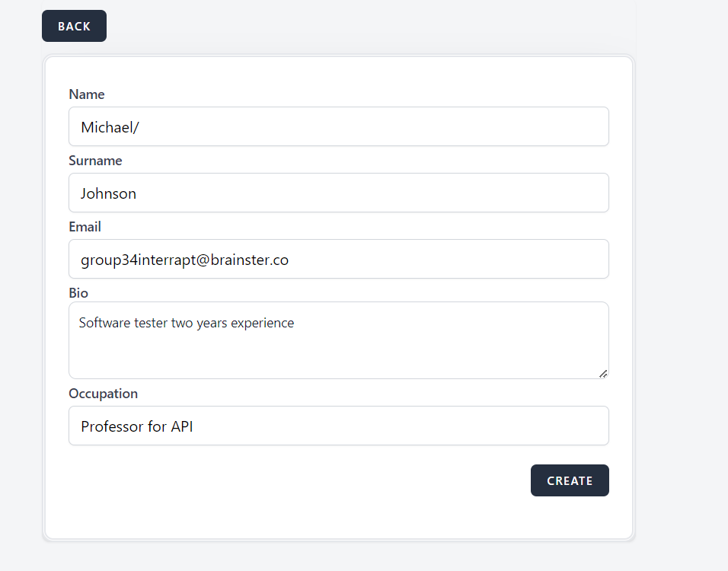Click the word 'API' in Occupation

(181, 426)
